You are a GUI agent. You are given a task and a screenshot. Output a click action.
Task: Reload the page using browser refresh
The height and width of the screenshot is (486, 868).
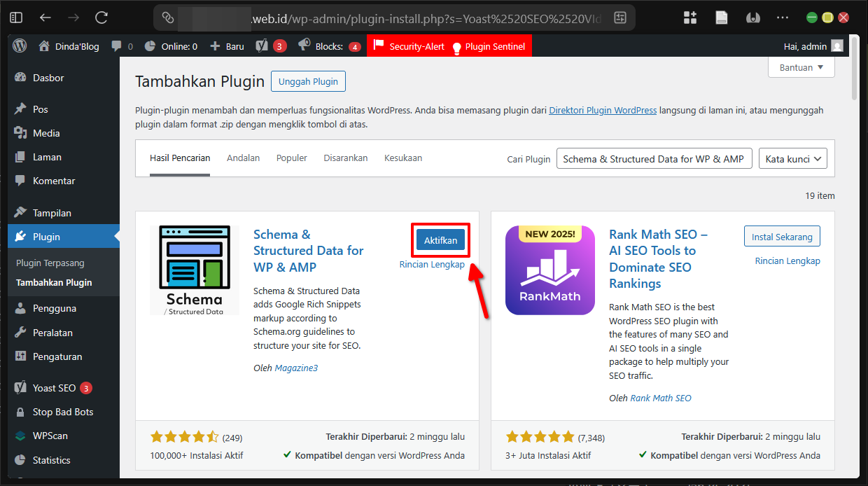[101, 18]
